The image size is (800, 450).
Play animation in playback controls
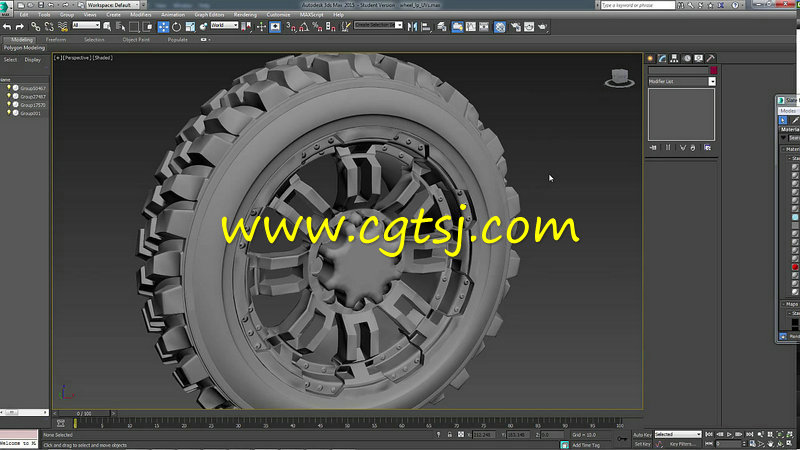coord(729,434)
